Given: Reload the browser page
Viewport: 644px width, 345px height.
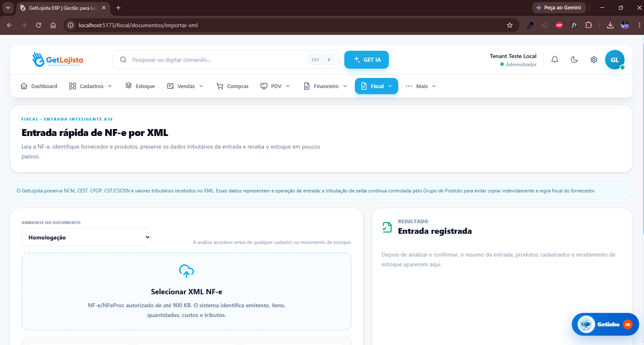Looking at the screenshot, I should coord(39,25).
